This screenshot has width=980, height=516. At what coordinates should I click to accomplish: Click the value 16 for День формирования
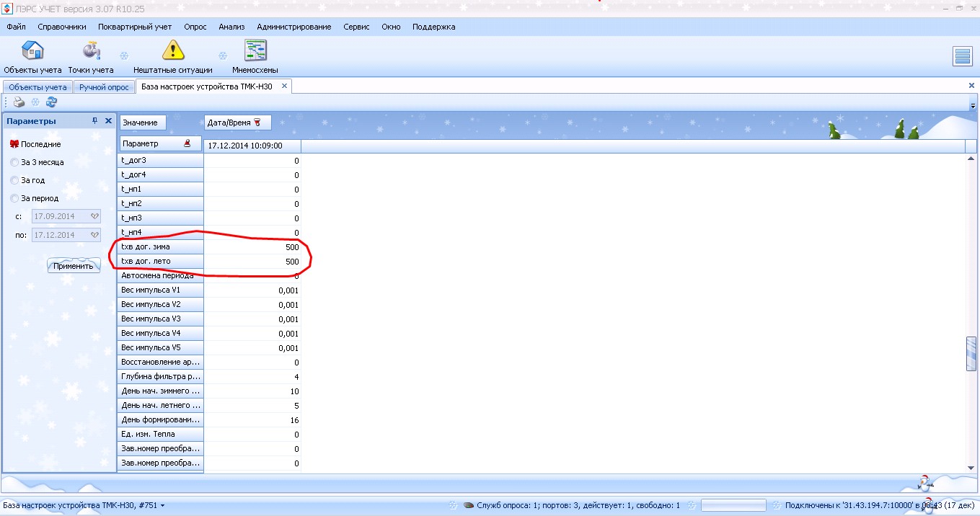click(x=294, y=420)
